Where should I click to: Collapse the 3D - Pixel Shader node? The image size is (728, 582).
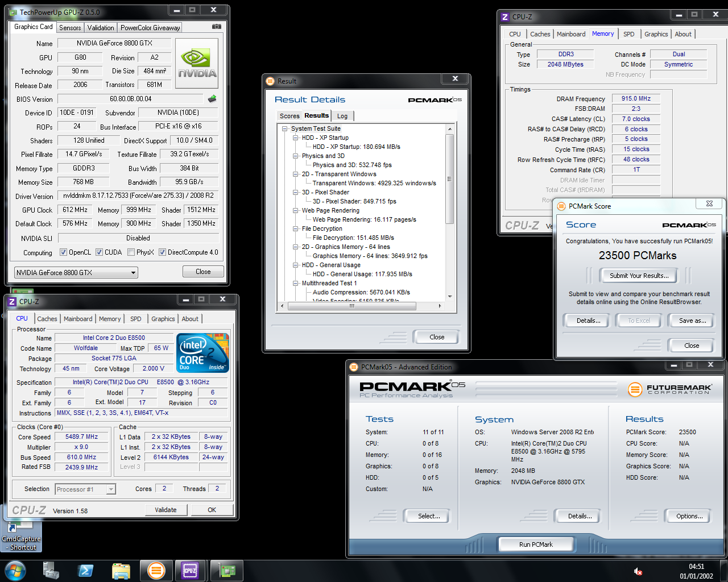(x=296, y=193)
